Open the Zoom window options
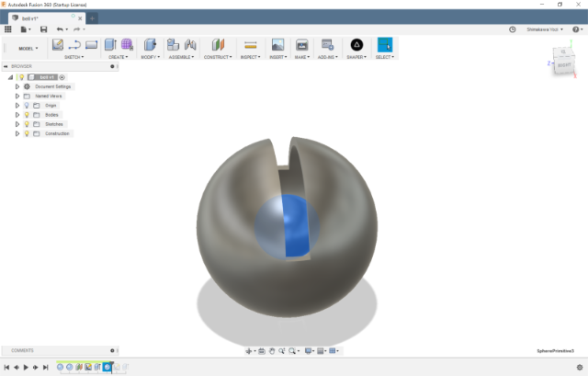The image size is (588, 376). click(294, 351)
